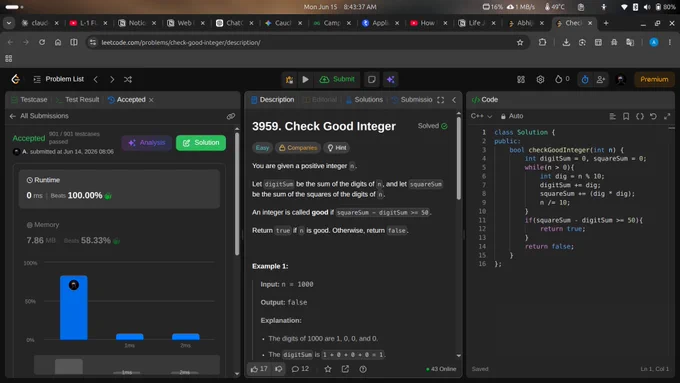Viewport: 680px width, 383px height.
Task: Open the browser extensions puzzle icon
Action: point(543,43)
